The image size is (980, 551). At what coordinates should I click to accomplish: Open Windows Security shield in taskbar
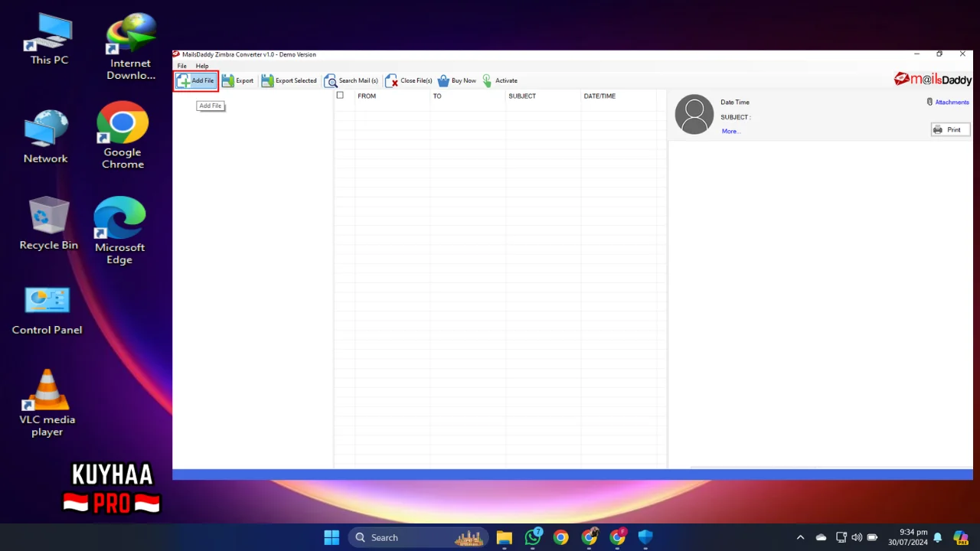pyautogui.click(x=645, y=537)
